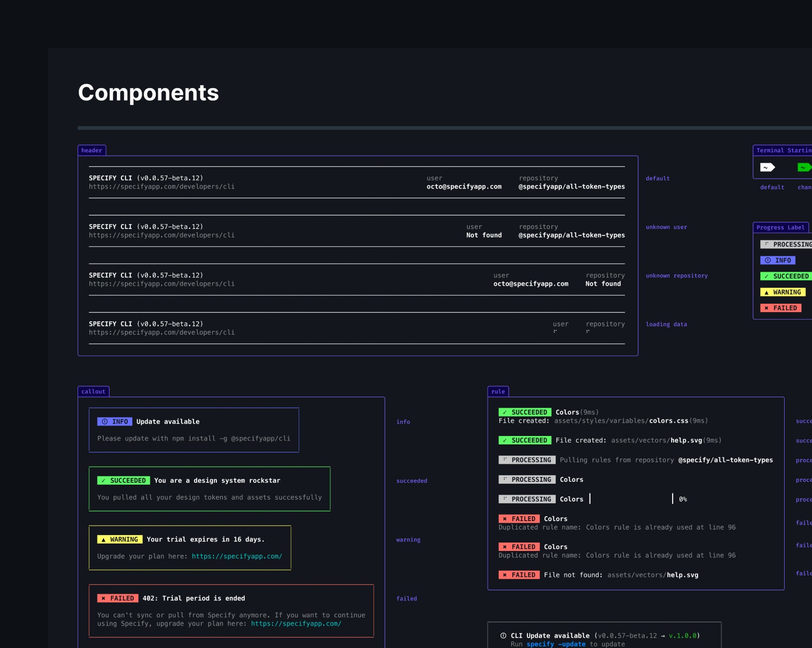Select the PROCESSING badge in Progress Label panel
Image resolution: width=812 pixels, height=648 pixels.
pyautogui.click(x=786, y=244)
